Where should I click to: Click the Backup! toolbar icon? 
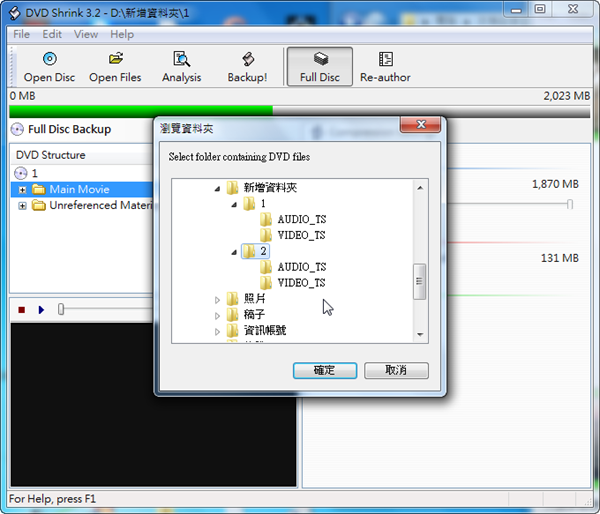pyautogui.click(x=247, y=67)
